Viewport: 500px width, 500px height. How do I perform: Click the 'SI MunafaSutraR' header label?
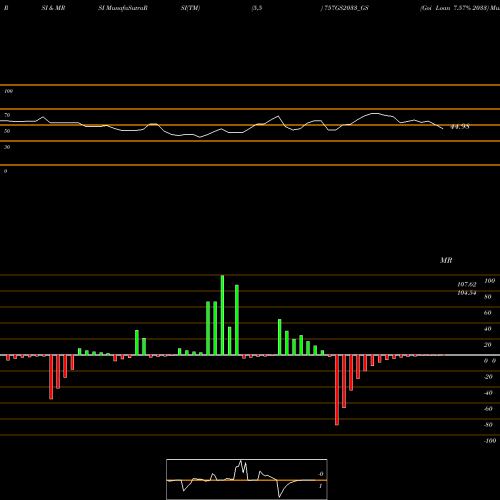point(123,8)
